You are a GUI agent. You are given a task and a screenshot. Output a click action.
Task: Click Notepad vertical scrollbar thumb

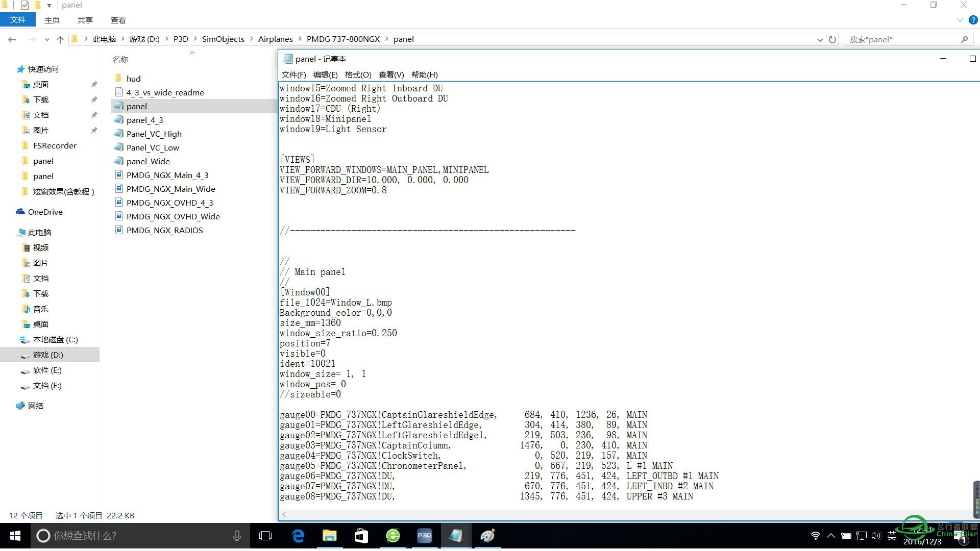976,498
